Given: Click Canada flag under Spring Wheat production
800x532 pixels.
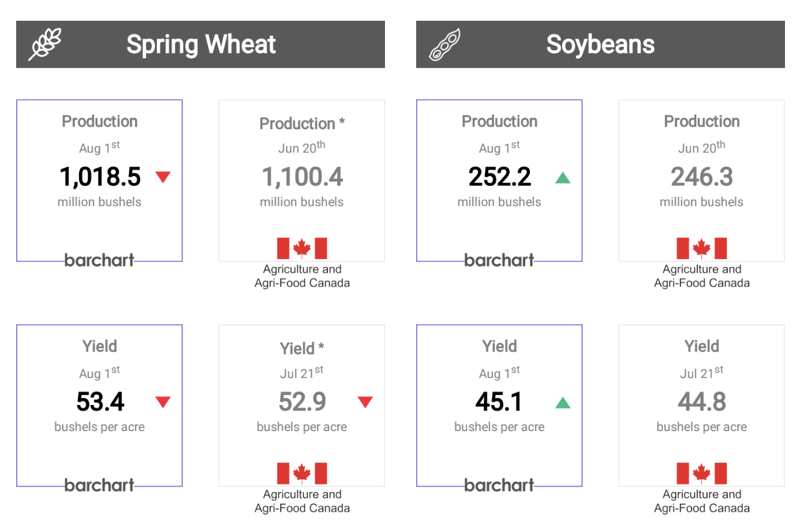Looking at the screenshot, I should [x=302, y=248].
